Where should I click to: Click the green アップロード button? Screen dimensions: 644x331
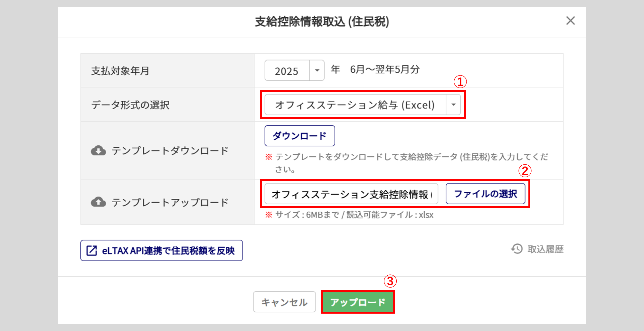[357, 302]
